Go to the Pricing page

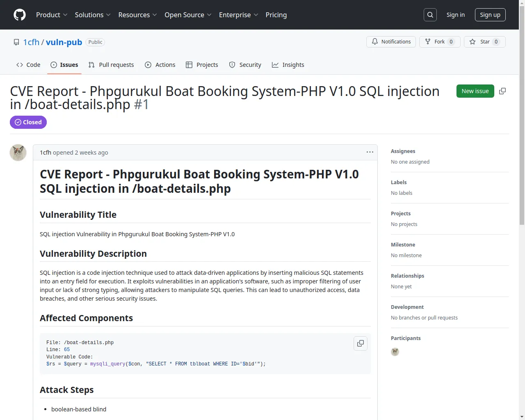pos(276,15)
